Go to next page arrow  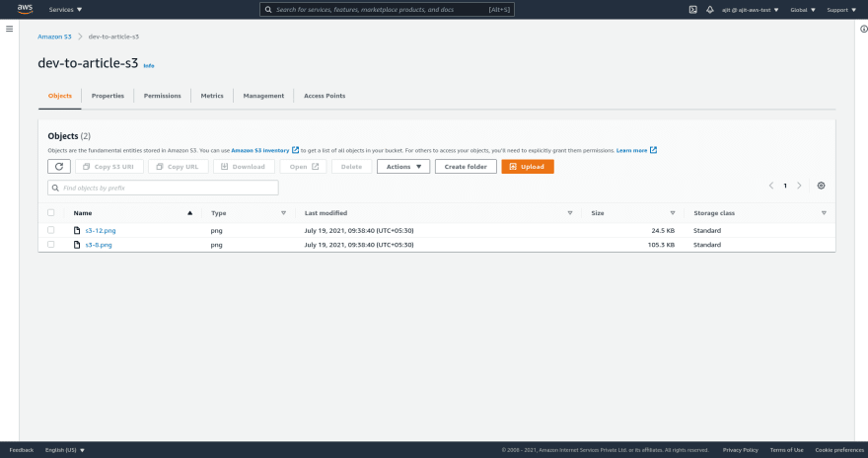(x=799, y=186)
